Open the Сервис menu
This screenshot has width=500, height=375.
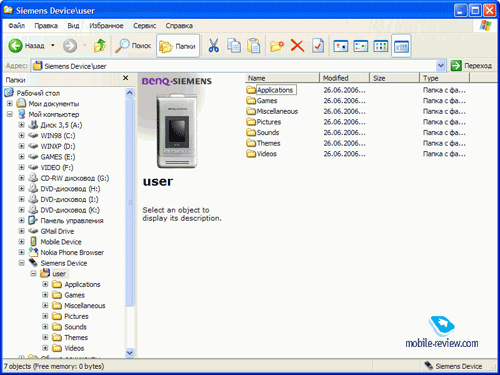click(145, 26)
